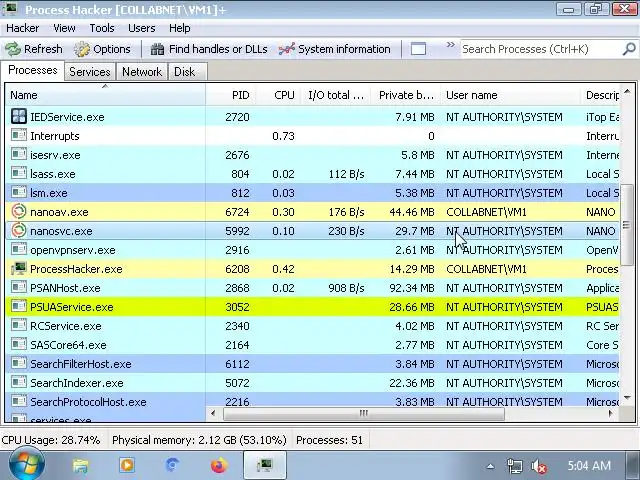Click the SASCore64.exe process icon
640x480 pixels.
click(x=19, y=344)
